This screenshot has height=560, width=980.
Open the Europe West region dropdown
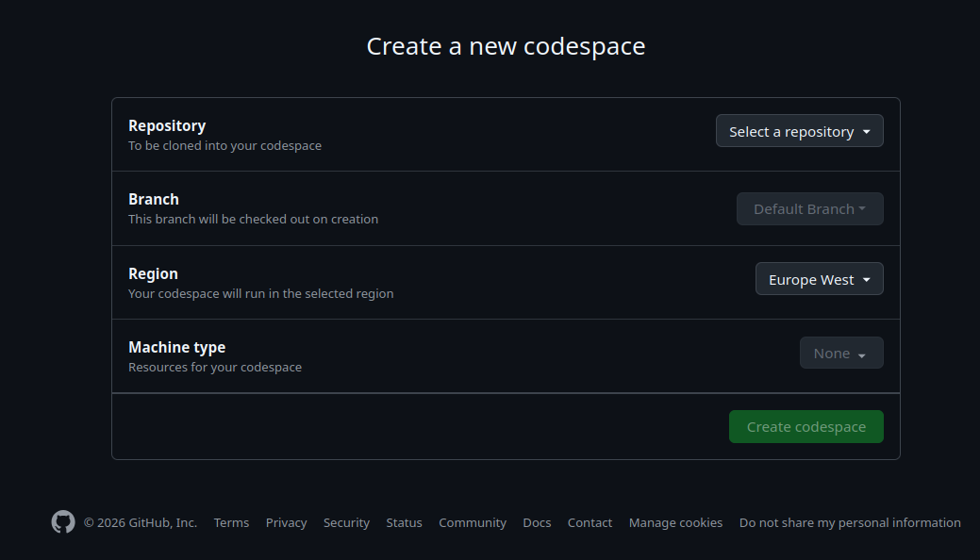(819, 280)
